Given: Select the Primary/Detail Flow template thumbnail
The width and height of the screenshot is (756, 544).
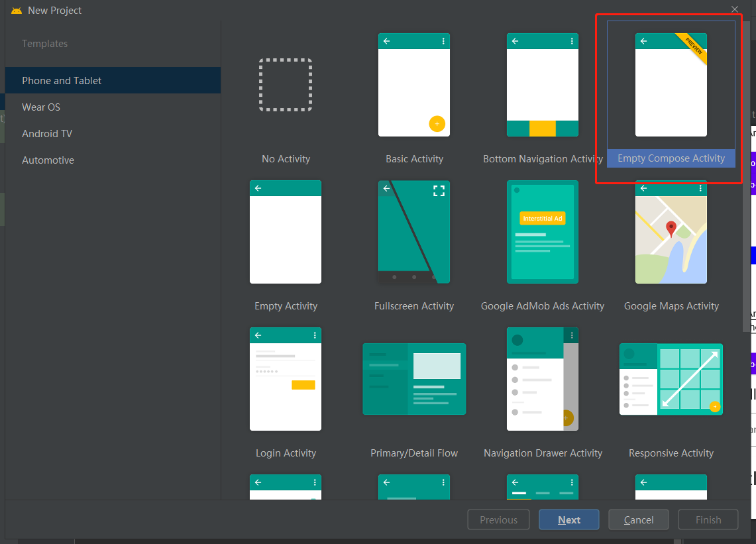Looking at the screenshot, I should click(x=414, y=379).
